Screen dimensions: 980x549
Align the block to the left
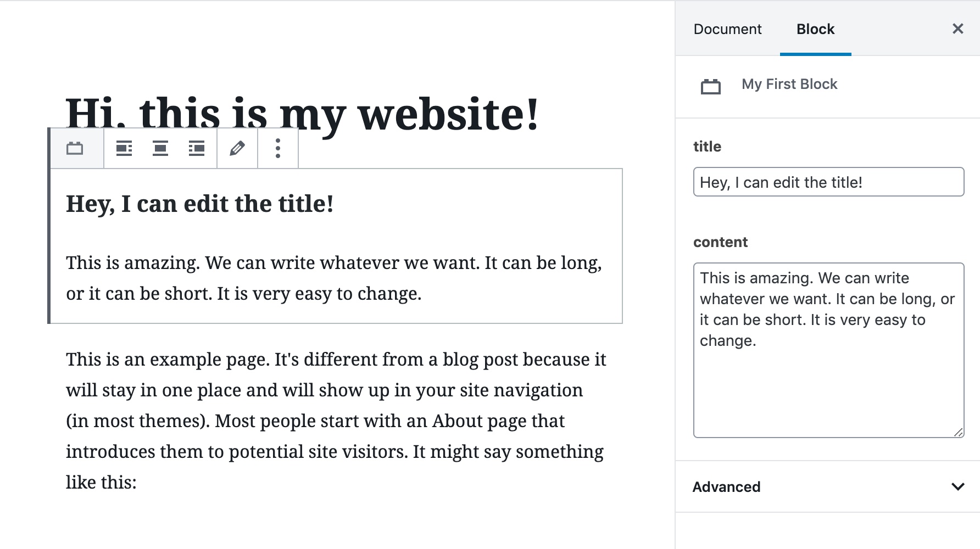pos(124,148)
